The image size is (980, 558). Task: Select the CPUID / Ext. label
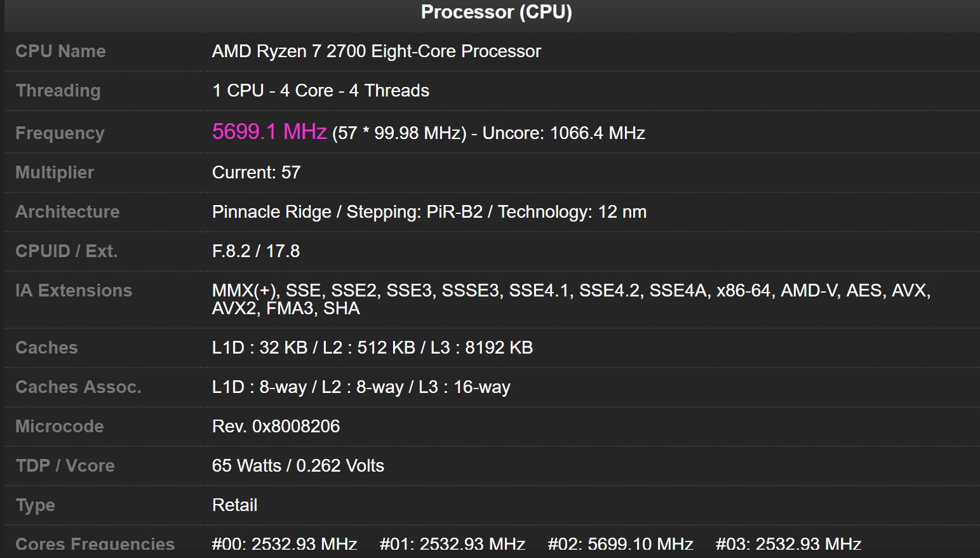point(67,251)
